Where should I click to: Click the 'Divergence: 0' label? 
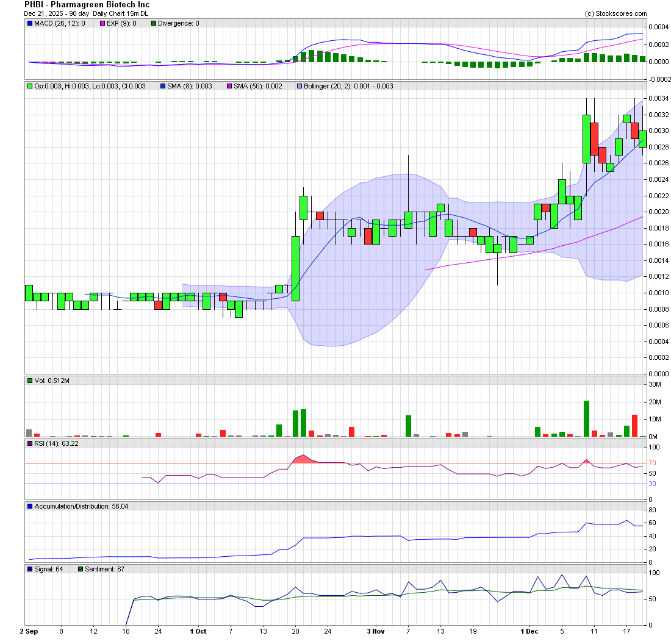(179, 24)
